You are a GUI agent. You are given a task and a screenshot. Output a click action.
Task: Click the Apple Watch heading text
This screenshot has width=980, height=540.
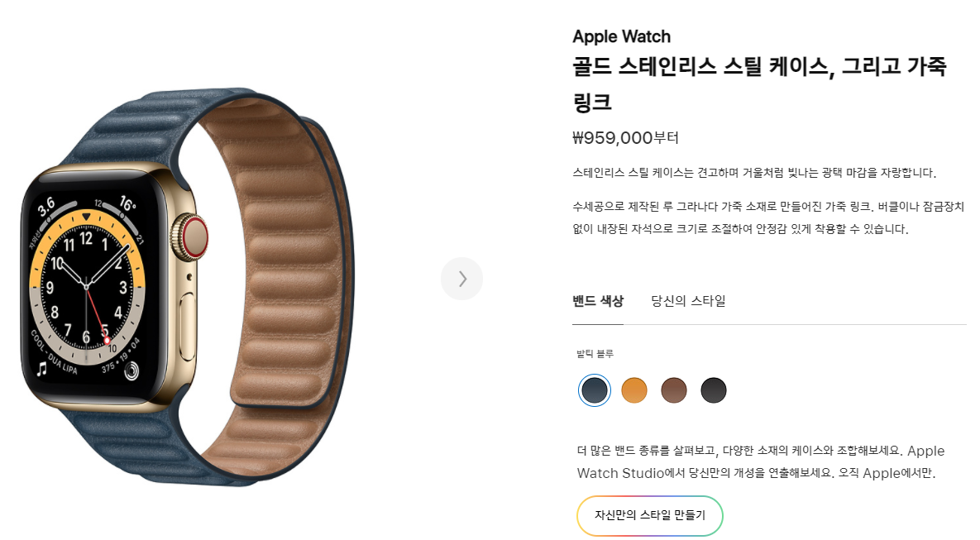pyautogui.click(x=621, y=37)
